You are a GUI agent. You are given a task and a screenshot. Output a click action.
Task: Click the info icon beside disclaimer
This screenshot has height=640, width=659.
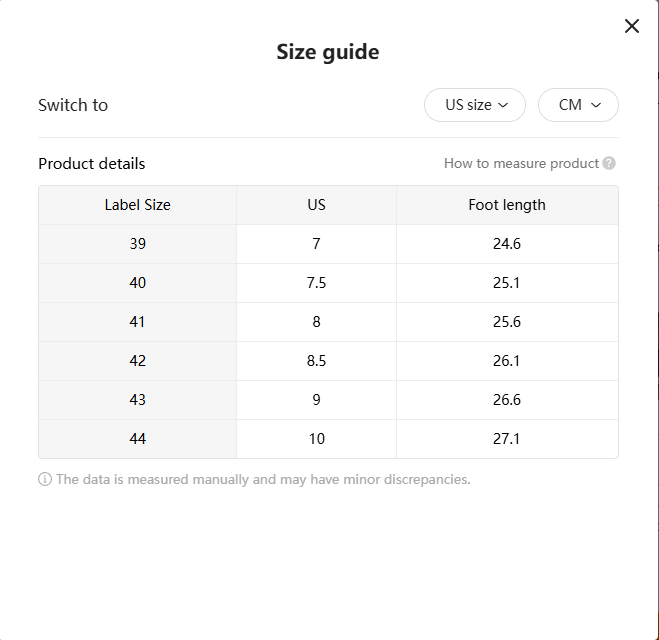click(45, 479)
